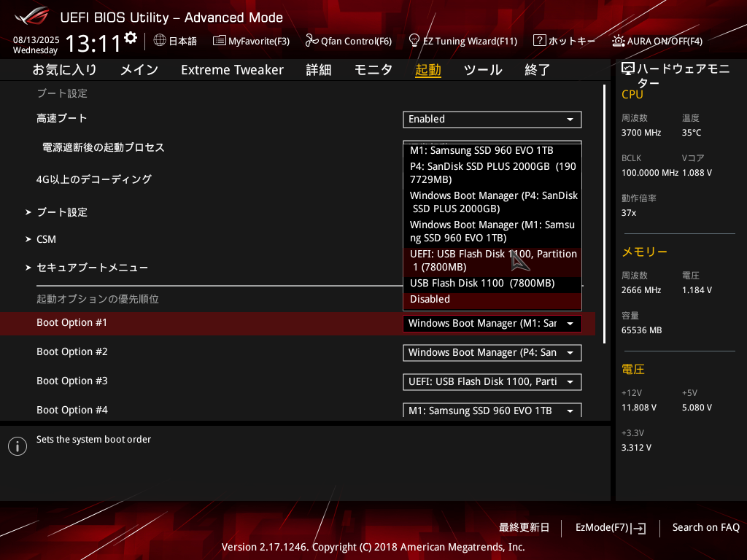Select the 高速ブート setting label

coord(62,119)
